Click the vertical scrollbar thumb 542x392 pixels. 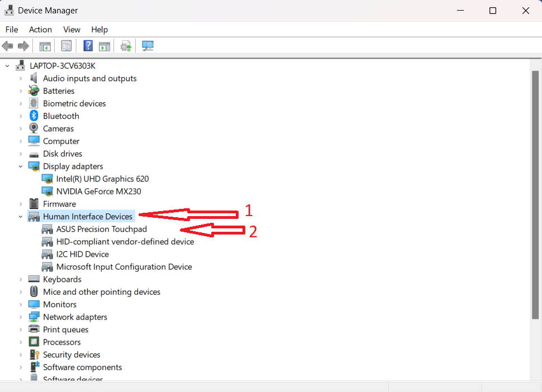pyautogui.click(x=535, y=195)
